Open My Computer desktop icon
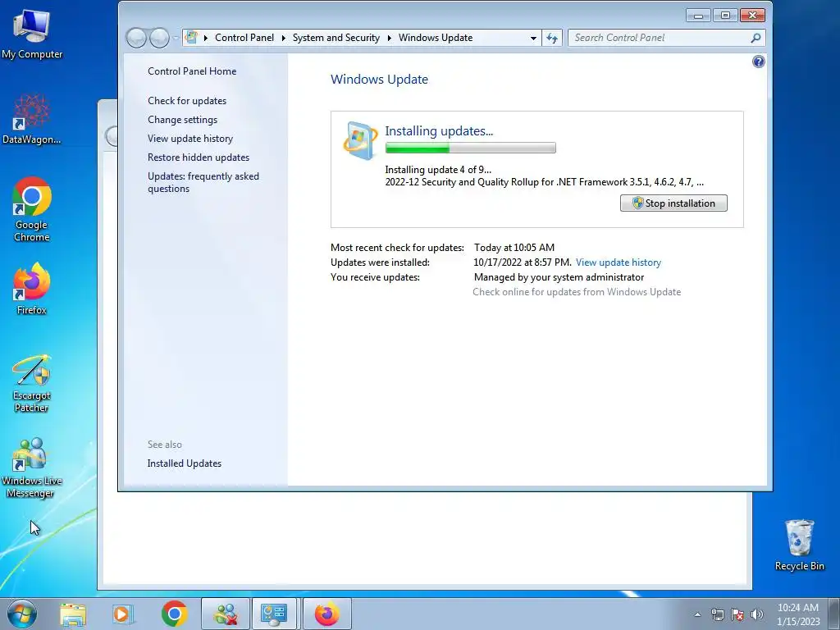This screenshot has height=630, width=840. (32, 34)
